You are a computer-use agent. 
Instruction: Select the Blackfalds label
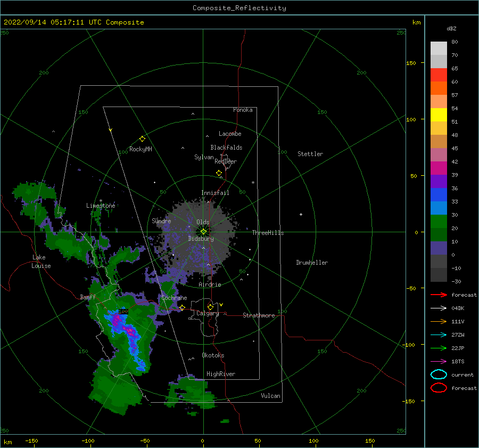226,148
